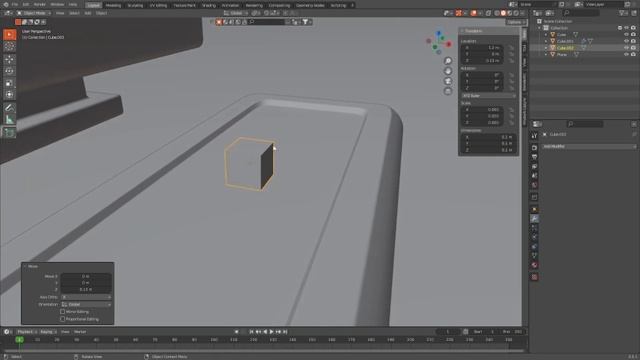640x360 pixels.
Task: Open the Playback dropdown in timeline
Action: [x=27, y=332]
